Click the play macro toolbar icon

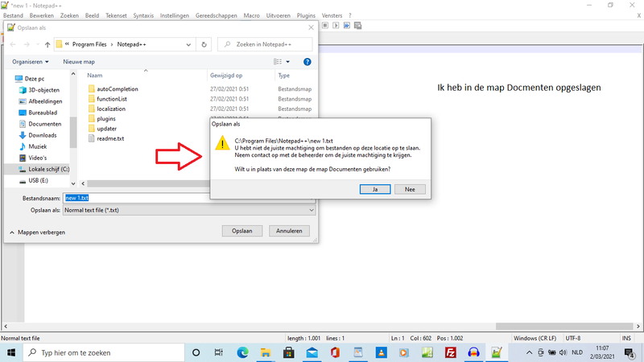click(336, 26)
